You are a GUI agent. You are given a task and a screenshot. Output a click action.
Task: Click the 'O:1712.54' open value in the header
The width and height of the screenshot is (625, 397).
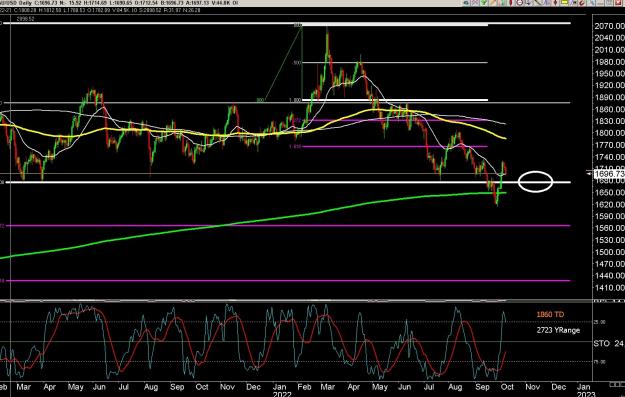tap(146, 3)
